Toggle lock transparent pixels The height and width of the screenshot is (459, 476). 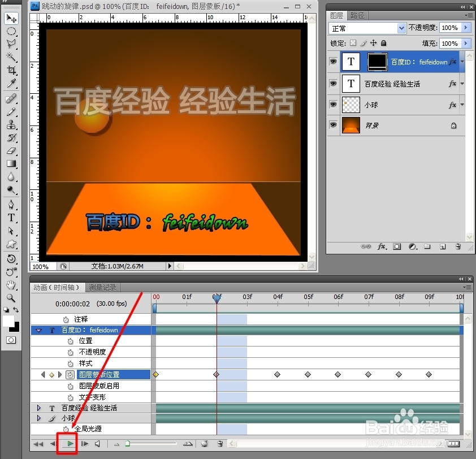(x=353, y=43)
